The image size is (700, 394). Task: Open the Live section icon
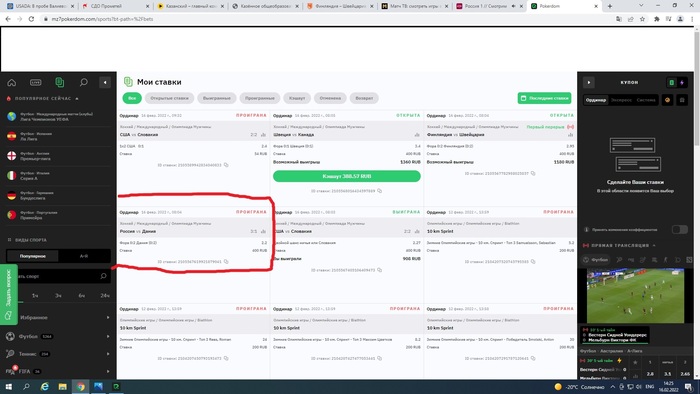[x=36, y=83]
